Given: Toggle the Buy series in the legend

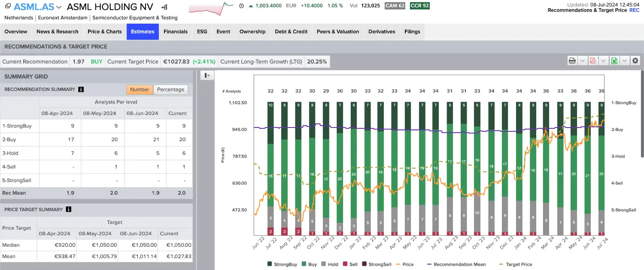Looking at the screenshot, I should [x=309, y=264].
